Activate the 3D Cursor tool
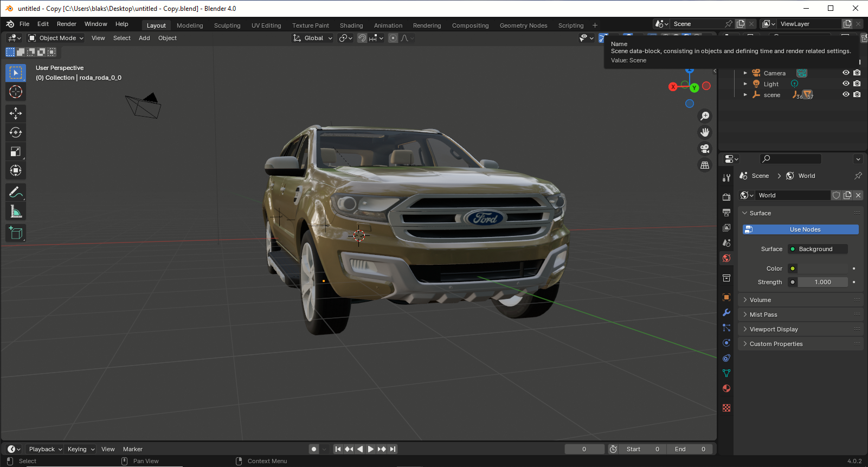Viewport: 868px width, 467px height. point(16,92)
